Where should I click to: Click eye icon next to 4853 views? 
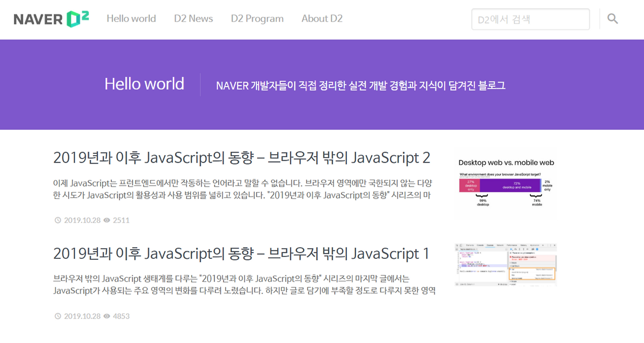(107, 316)
